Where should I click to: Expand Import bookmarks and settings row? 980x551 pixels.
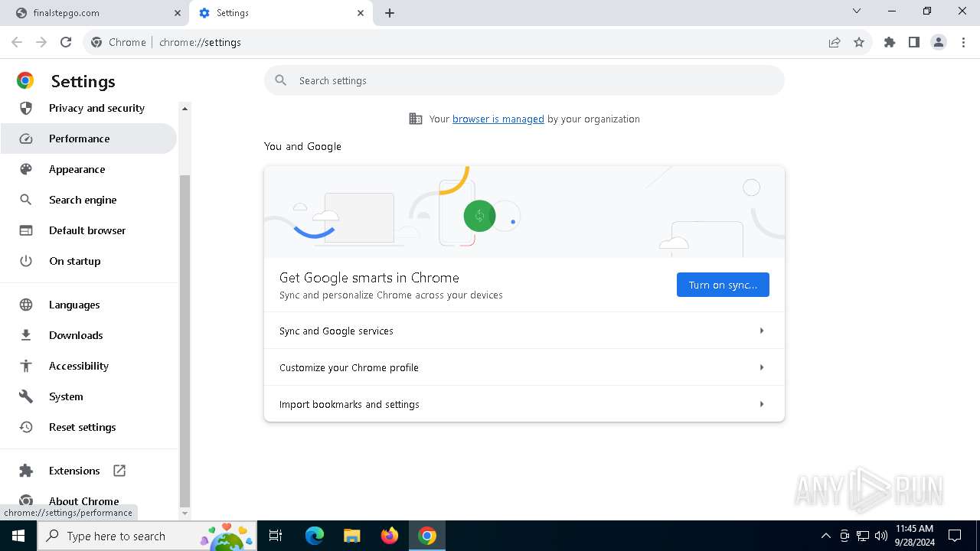[x=524, y=404]
